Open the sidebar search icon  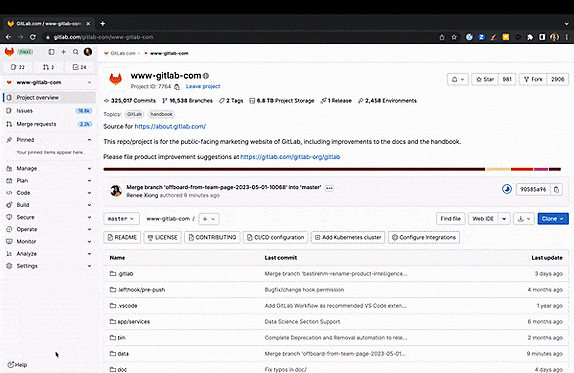(x=75, y=52)
